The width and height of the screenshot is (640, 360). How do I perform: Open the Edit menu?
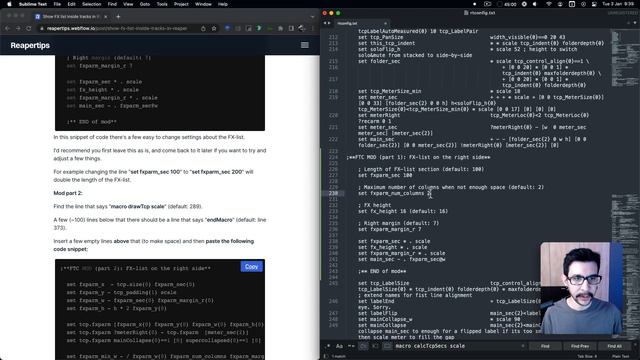(72, 4)
